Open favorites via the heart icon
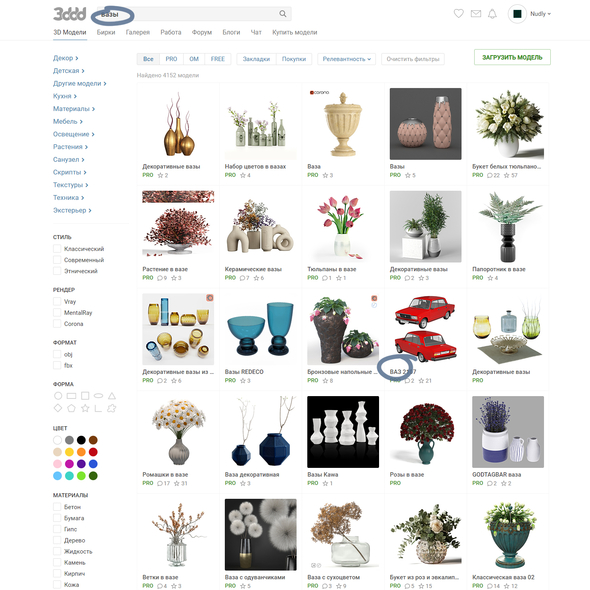 (x=458, y=14)
